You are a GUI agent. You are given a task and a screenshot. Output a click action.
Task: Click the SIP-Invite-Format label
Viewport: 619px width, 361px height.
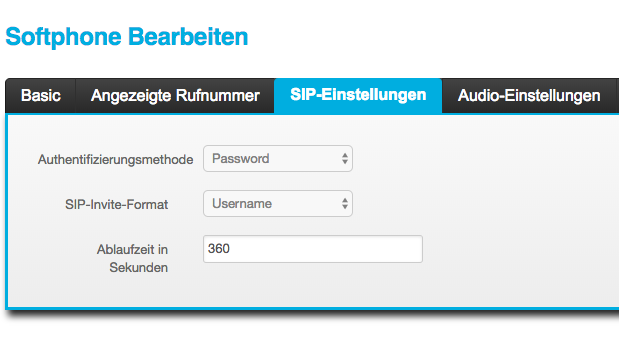116,205
